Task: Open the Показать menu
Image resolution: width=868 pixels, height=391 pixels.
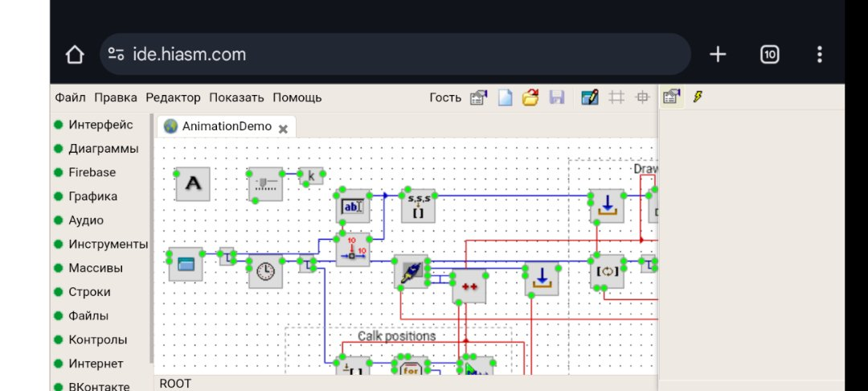Action: 236,98
